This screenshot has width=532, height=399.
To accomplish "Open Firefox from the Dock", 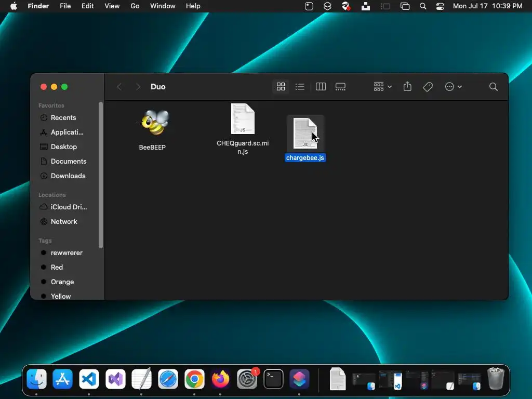I will coord(220,379).
